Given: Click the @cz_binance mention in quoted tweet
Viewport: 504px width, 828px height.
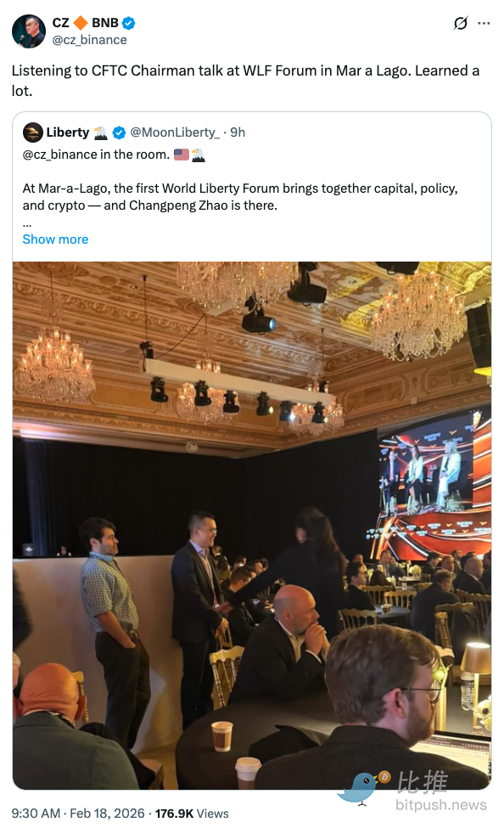Looking at the screenshot, I should click(x=59, y=155).
